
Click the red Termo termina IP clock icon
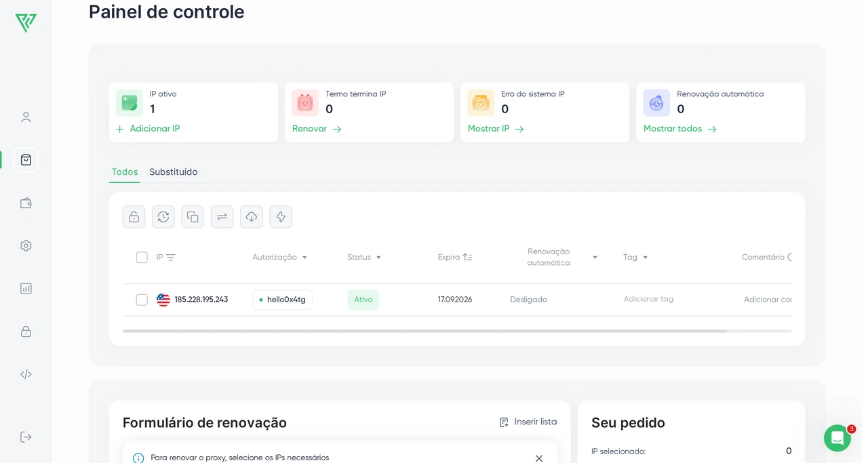click(305, 103)
